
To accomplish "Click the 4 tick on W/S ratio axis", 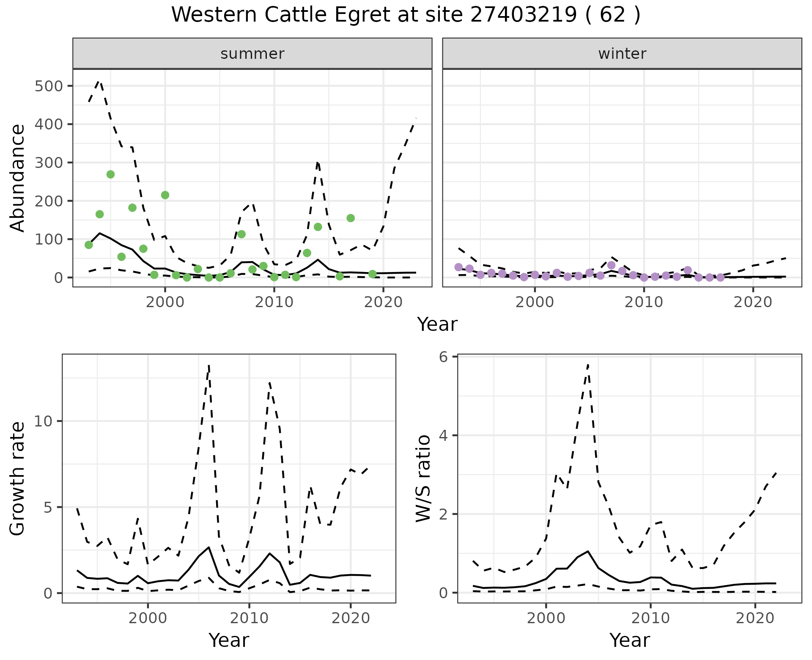I will point(444,435).
